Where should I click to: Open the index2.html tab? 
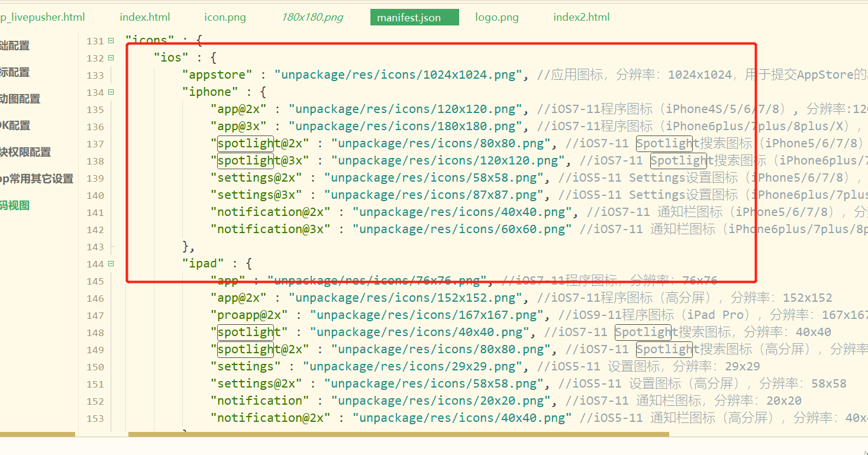coord(581,17)
